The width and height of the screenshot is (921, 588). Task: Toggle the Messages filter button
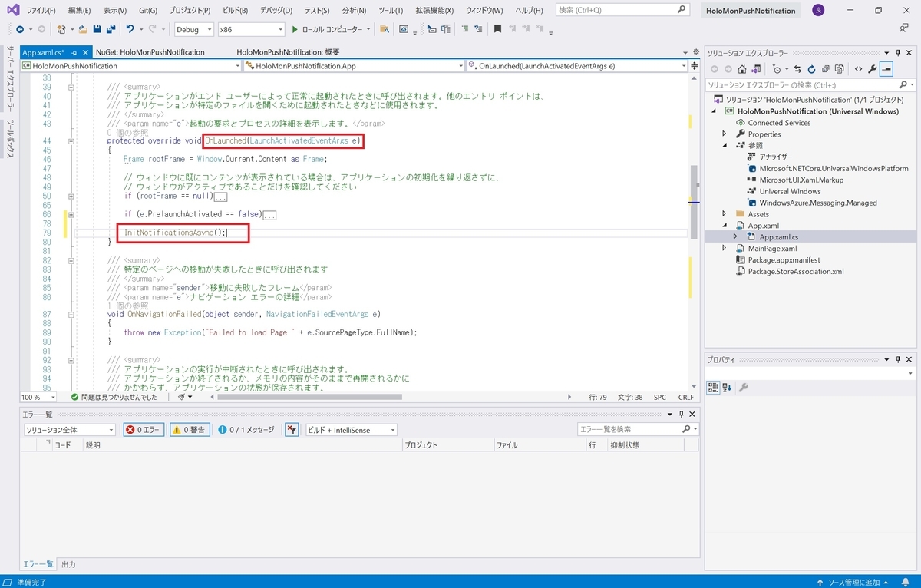coord(246,430)
